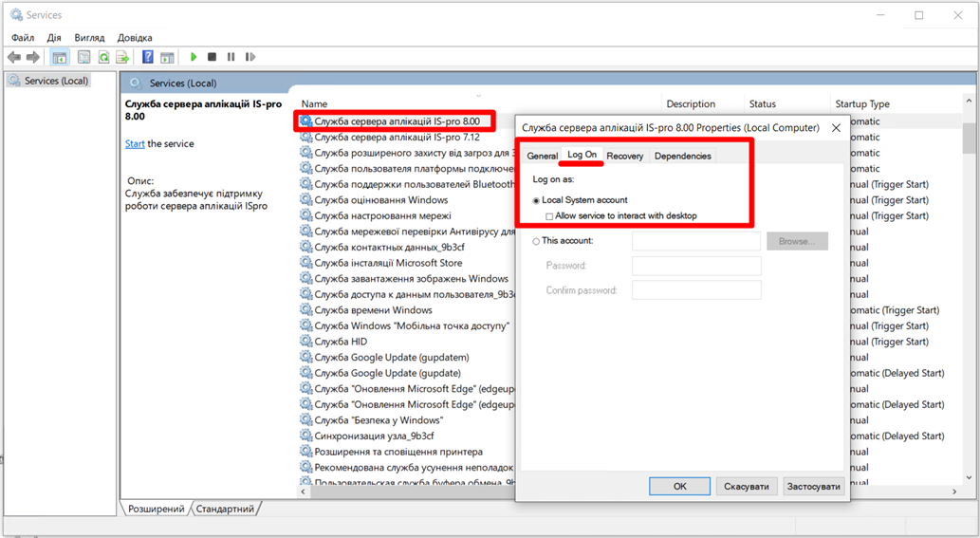Click OK in the Properties dialog
The image size is (980, 538).
pos(679,486)
